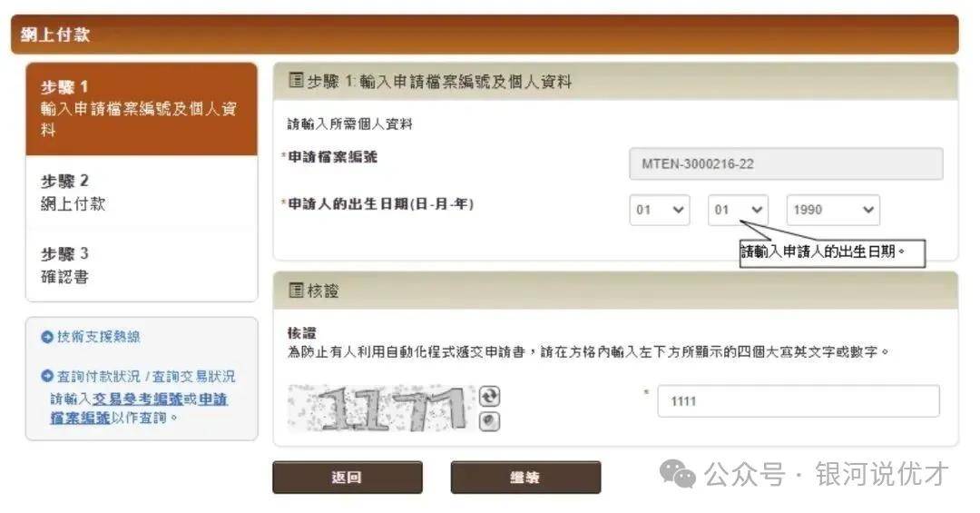Select 步驟 1 in the sidebar
The image size is (980, 513).
click(x=142, y=109)
